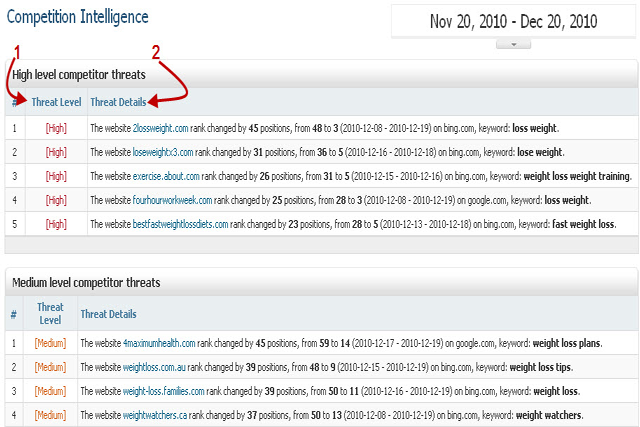
Task: Click the Medium level competitor threats heading
Action: (86, 283)
